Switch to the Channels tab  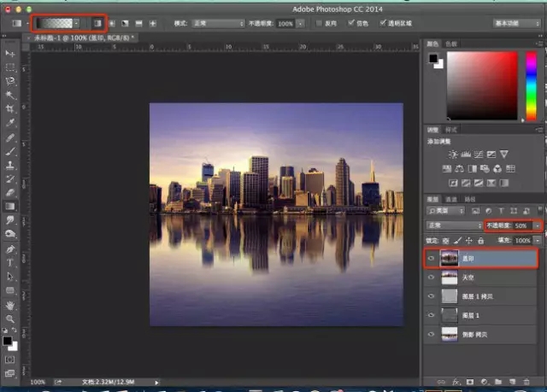click(x=450, y=198)
